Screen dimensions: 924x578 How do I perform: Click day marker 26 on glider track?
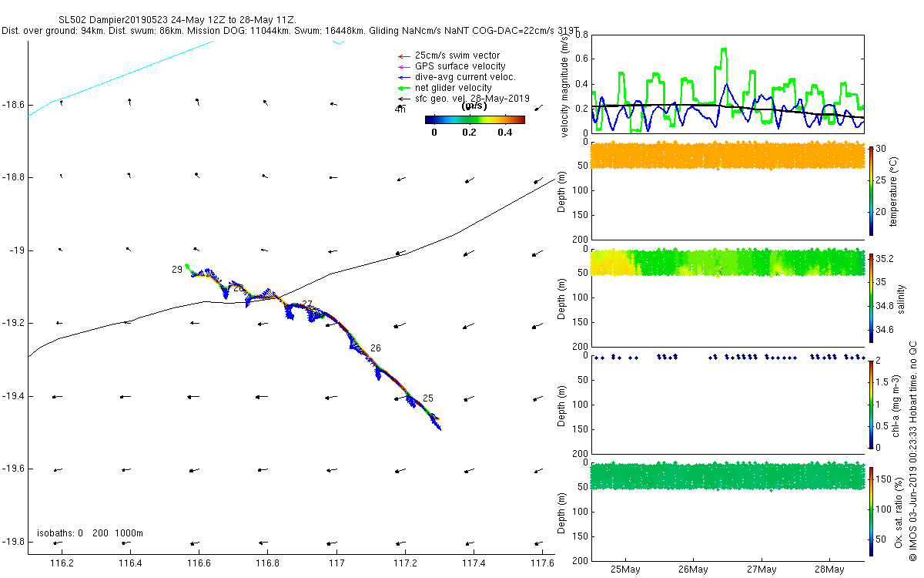[x=376, y=348]
